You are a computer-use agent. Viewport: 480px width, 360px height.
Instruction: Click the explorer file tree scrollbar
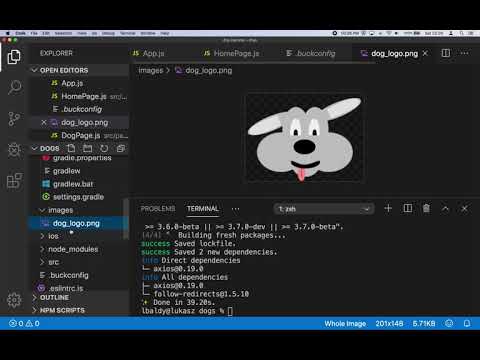point(126,219)
